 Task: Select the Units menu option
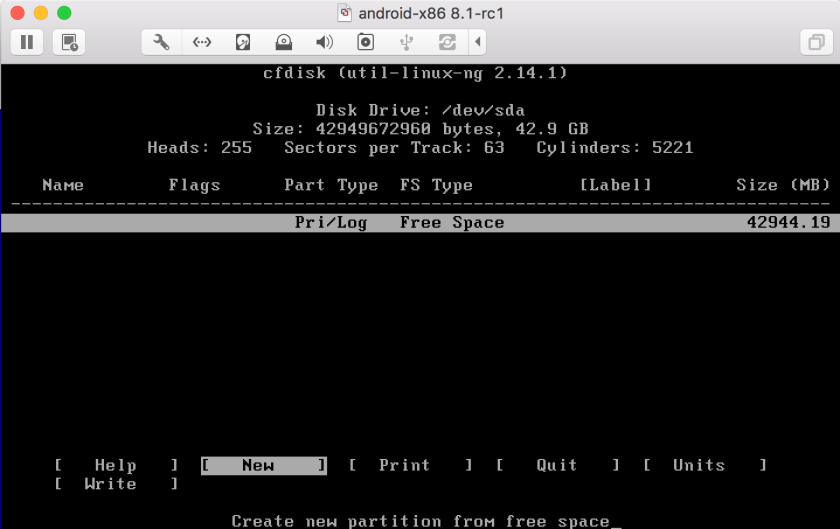[x=705, y=465]
